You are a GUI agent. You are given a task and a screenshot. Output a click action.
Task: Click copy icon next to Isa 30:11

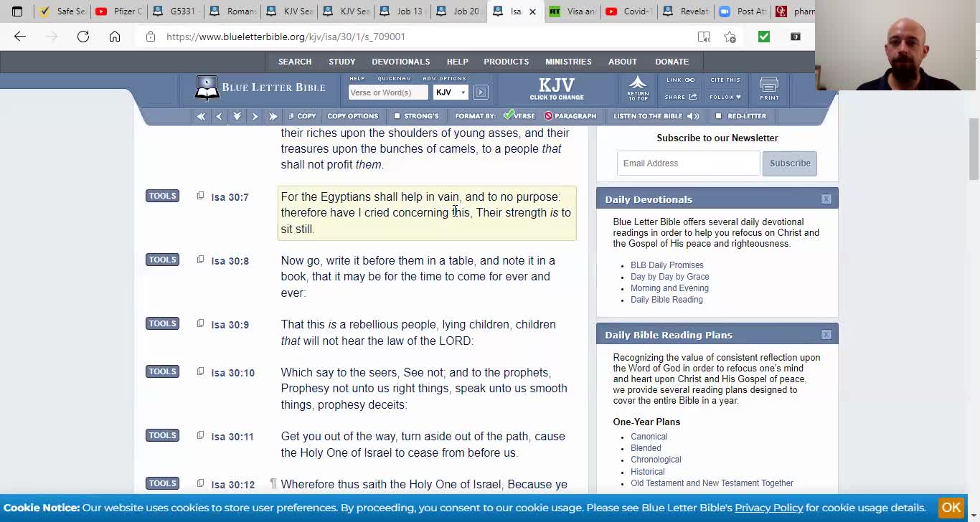coord(200,435)
